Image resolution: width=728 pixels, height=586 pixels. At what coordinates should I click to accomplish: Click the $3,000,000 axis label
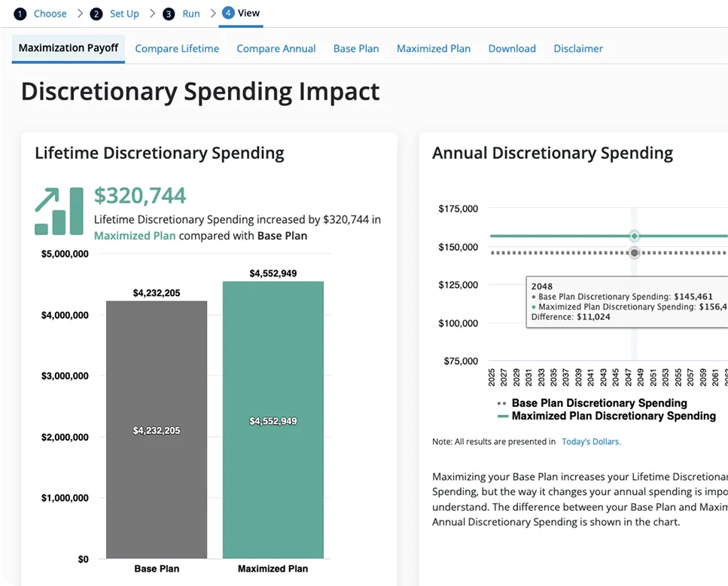coord(65,376)
